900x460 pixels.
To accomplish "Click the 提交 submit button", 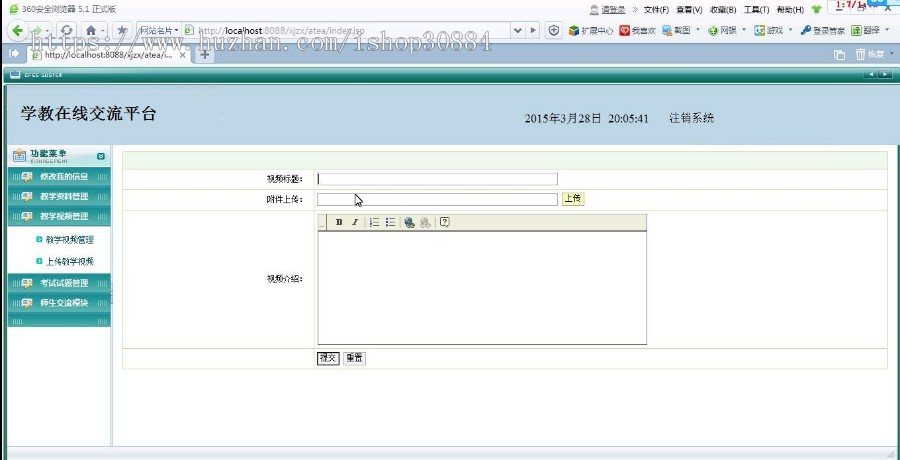I will click(328, 358).
